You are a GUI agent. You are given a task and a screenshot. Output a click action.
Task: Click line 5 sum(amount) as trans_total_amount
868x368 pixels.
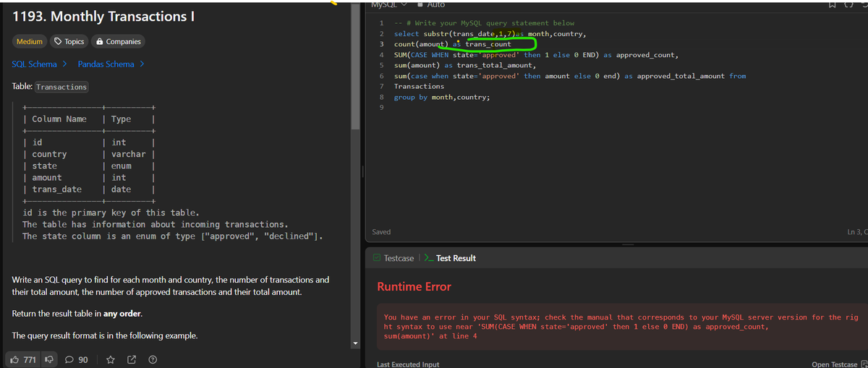click(464, 65)
